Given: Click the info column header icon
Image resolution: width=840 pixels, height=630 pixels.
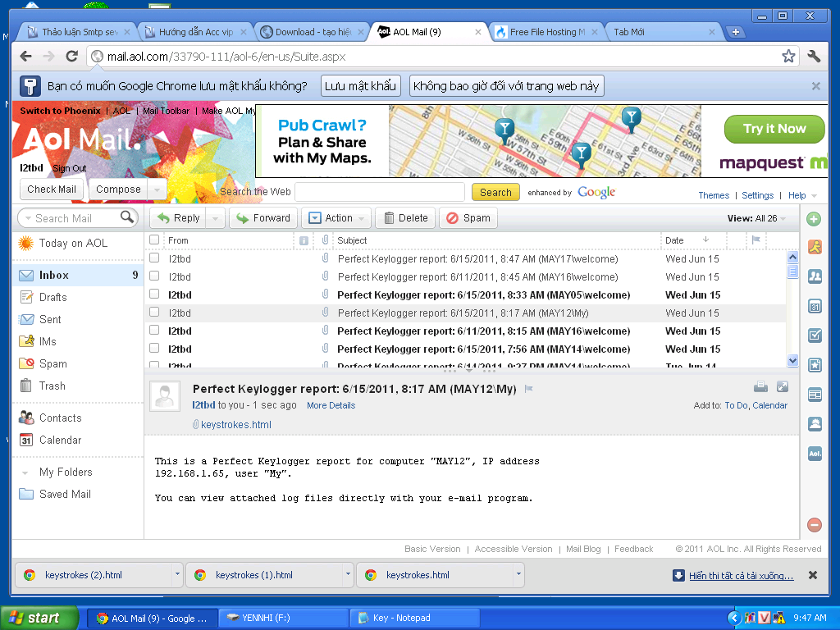Looking at the screenshot, I should pos(304,240).
